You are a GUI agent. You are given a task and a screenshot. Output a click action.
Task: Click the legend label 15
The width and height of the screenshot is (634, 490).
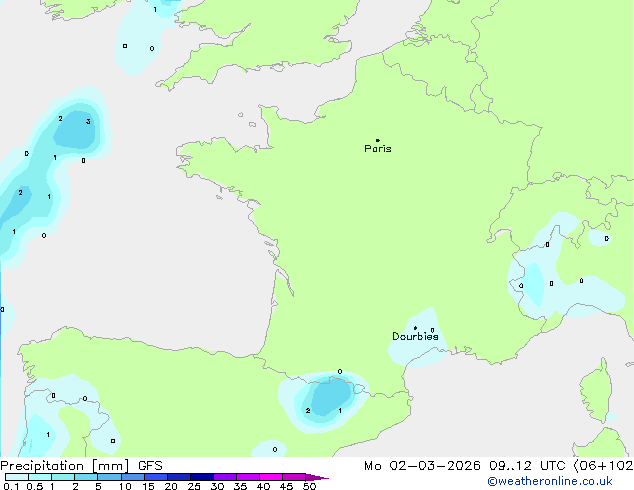point(148,486)
